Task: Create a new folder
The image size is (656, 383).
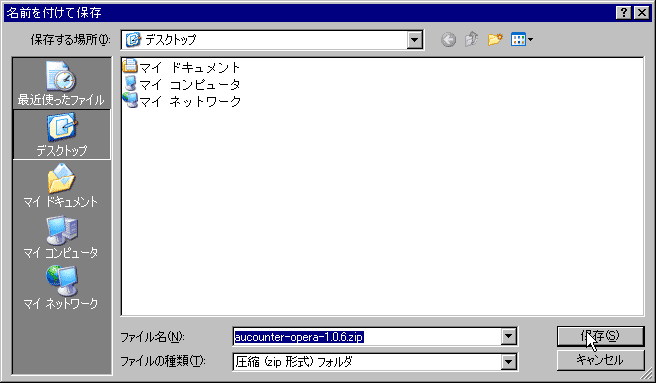Action: [x=495, y=40]
